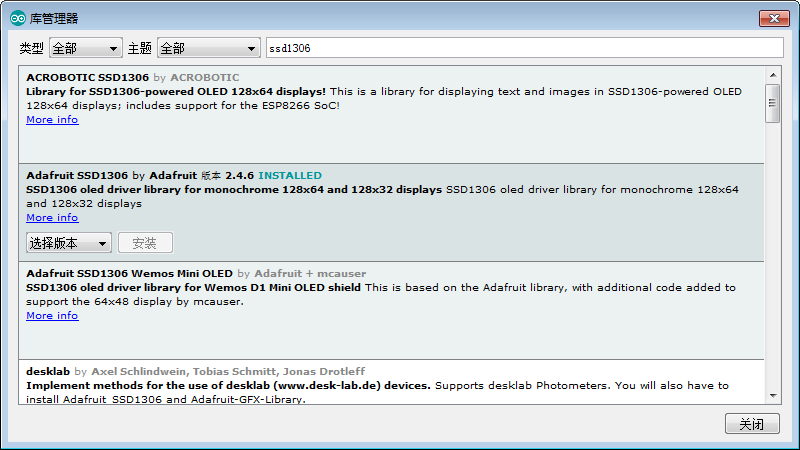
Task: Click version 2.4.6 text
Action: [239, 176]
